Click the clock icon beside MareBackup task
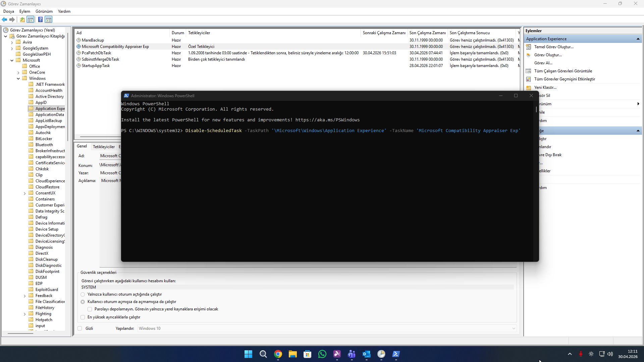644x362 pixels. click(79, 40)
